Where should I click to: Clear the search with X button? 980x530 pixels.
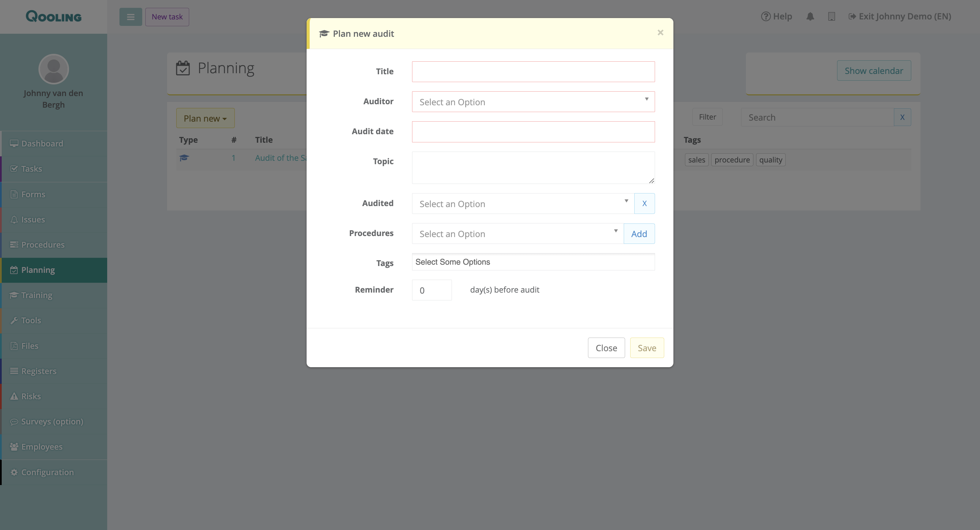[902, 117]
